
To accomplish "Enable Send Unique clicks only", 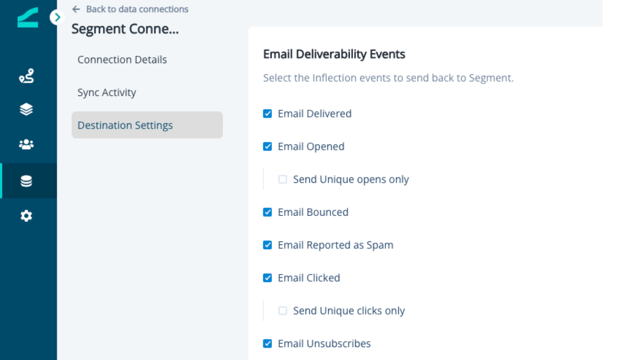I will 283,311.
